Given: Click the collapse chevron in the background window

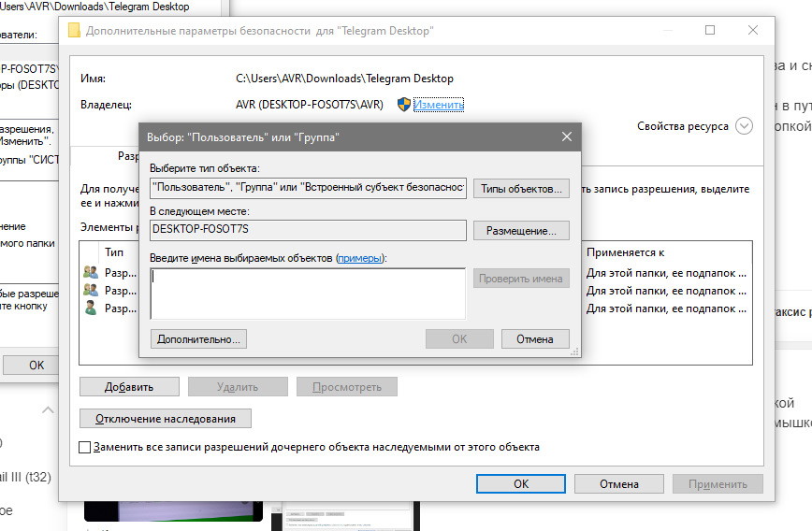Looking at the screenshot, I should pyautogui.click(x=48, y=410).
